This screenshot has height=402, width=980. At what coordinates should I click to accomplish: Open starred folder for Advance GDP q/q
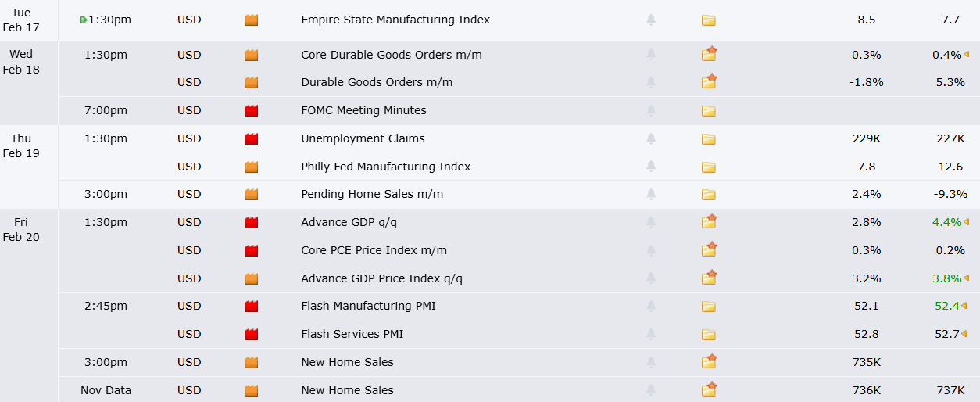coord(709,221)
